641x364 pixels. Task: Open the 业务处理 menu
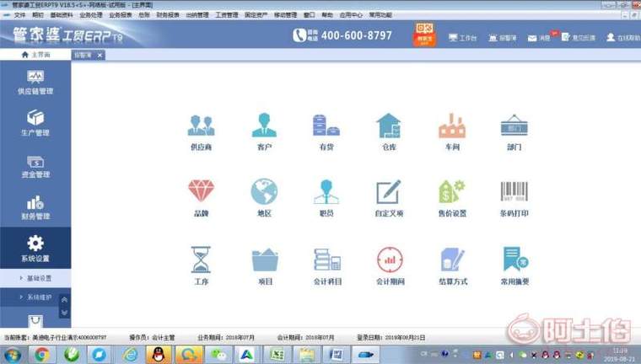pyautogui.click(x=91, y=14)
